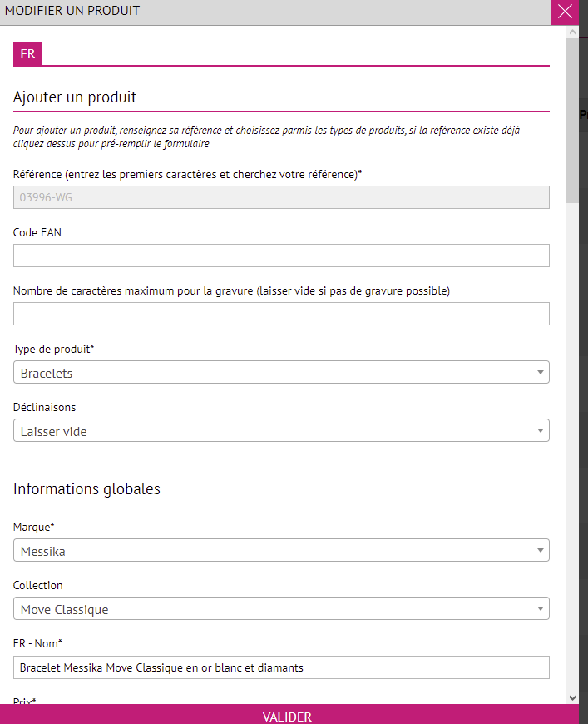588x724 pixels.
Task: Click the engraving max characters field
Action: click(281, 314)
